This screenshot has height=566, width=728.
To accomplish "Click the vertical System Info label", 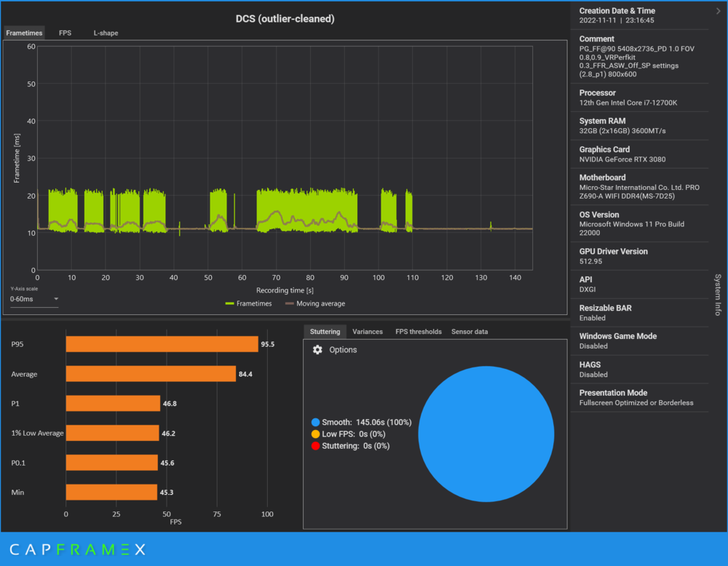I will (x=718, y=295).
